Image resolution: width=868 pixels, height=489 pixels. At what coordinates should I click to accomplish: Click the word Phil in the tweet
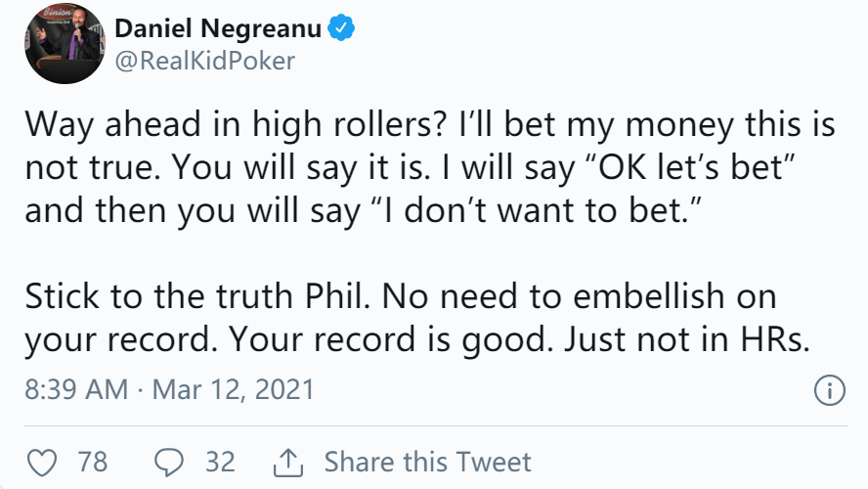pos(337,296)
